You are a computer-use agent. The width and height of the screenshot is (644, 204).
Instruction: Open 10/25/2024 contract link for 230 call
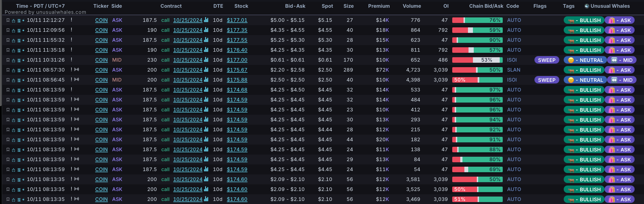coord(188,60)
